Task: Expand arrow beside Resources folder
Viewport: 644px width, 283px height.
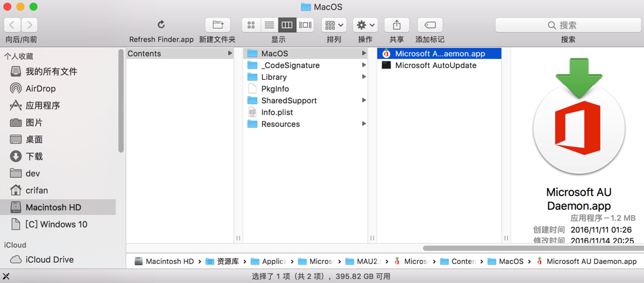Action: [364, 124]
